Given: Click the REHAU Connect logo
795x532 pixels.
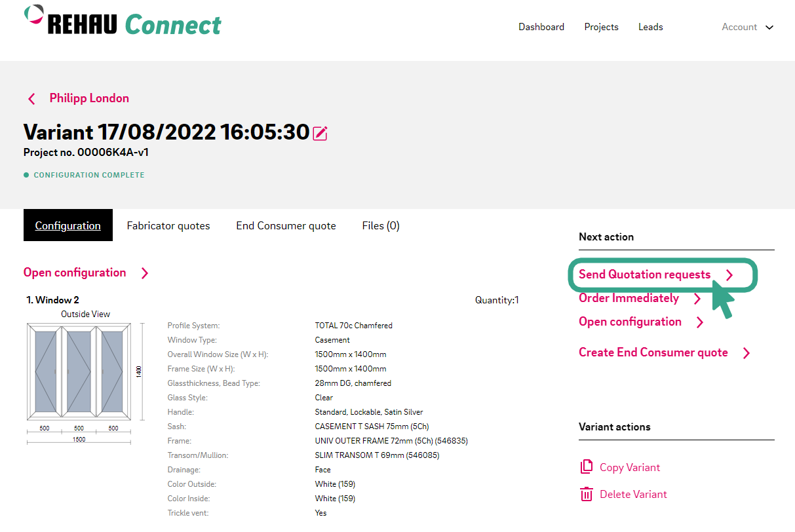Looking at the screenshot, I should (123, 22).
